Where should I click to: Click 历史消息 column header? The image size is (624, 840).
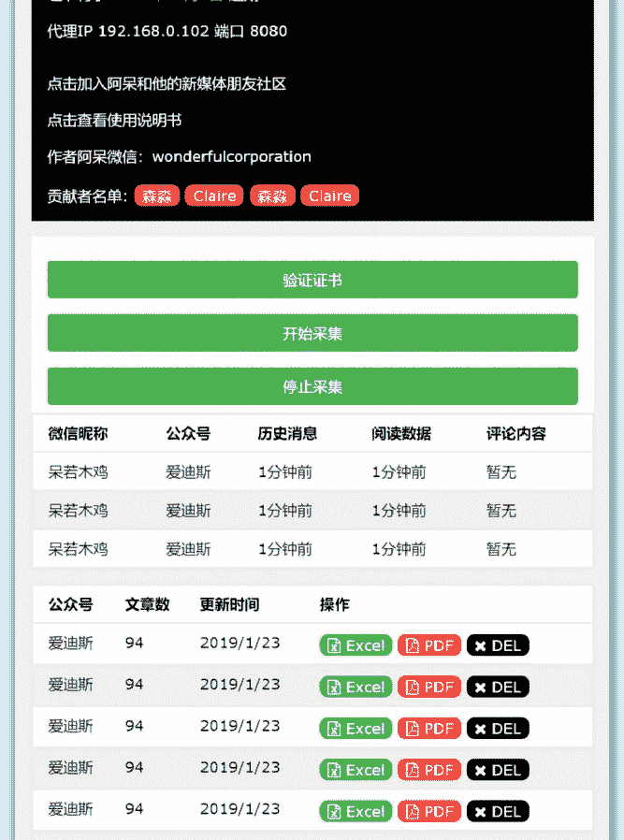click(287, 433)
